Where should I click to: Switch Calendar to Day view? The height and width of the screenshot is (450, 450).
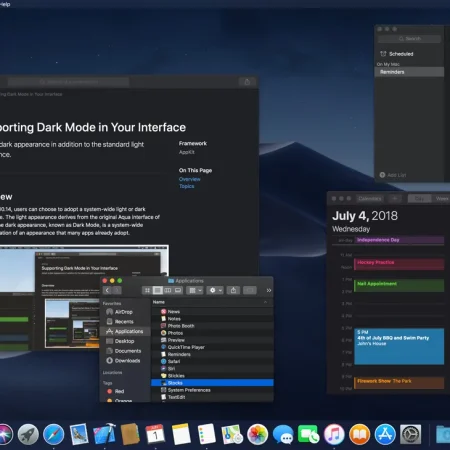419,199
